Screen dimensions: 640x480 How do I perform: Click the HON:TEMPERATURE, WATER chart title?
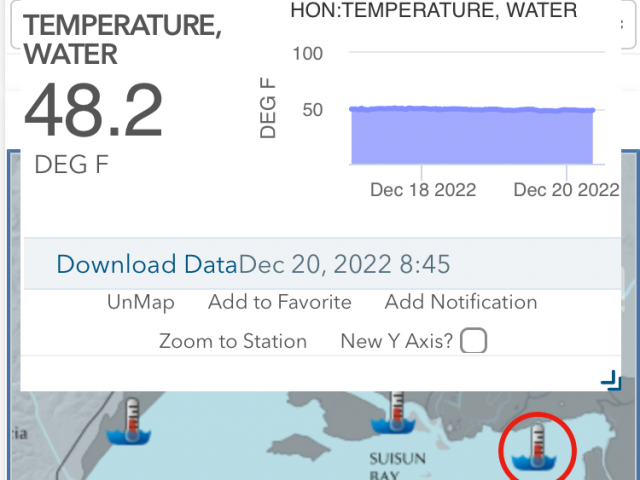[x=434, y=10]
